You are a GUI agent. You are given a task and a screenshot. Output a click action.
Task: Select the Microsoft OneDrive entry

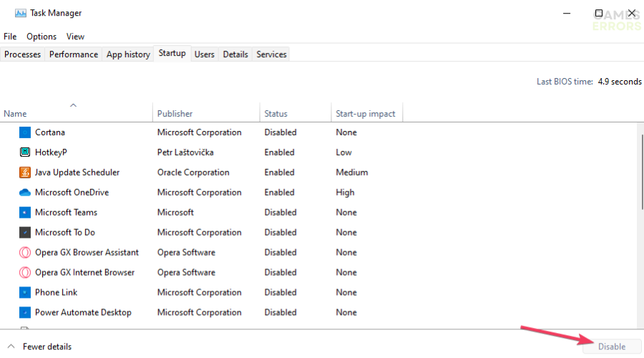tap(72, 193)
